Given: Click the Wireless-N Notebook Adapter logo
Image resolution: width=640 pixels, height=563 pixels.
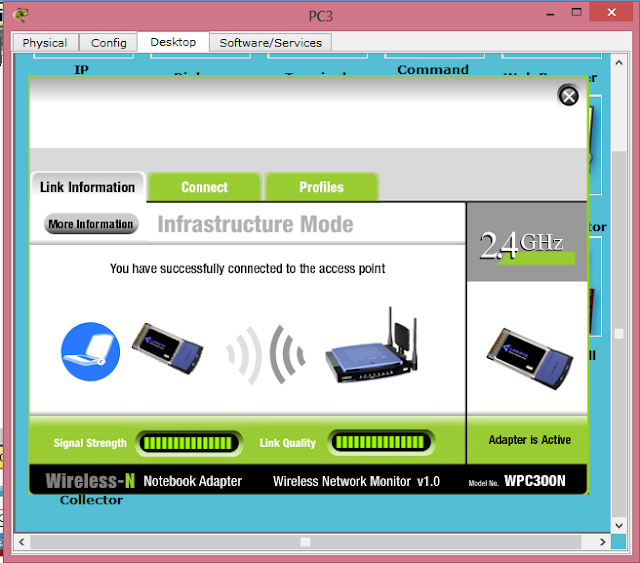Looking at the screenshot, I should (x=144, y=481).
